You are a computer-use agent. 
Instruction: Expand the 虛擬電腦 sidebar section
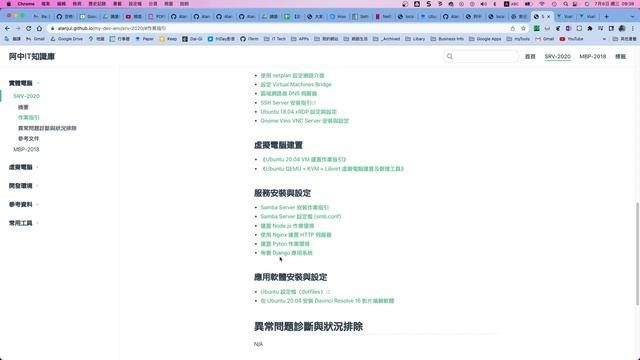[24, 167]
